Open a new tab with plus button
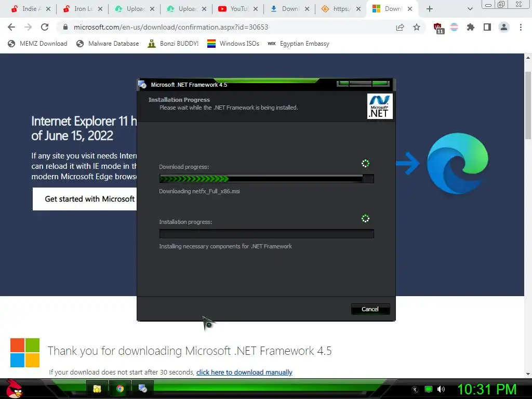This screenshot has height=399, width=532. (430, 9)
